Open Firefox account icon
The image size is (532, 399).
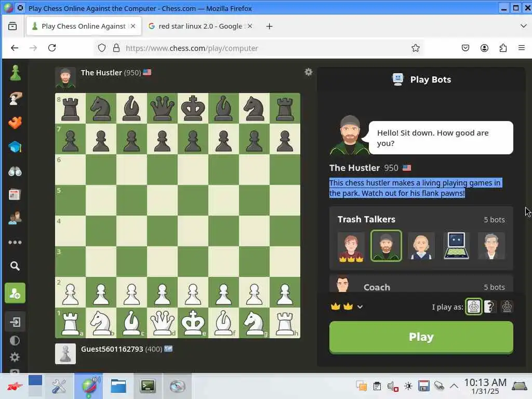(484, 48)
